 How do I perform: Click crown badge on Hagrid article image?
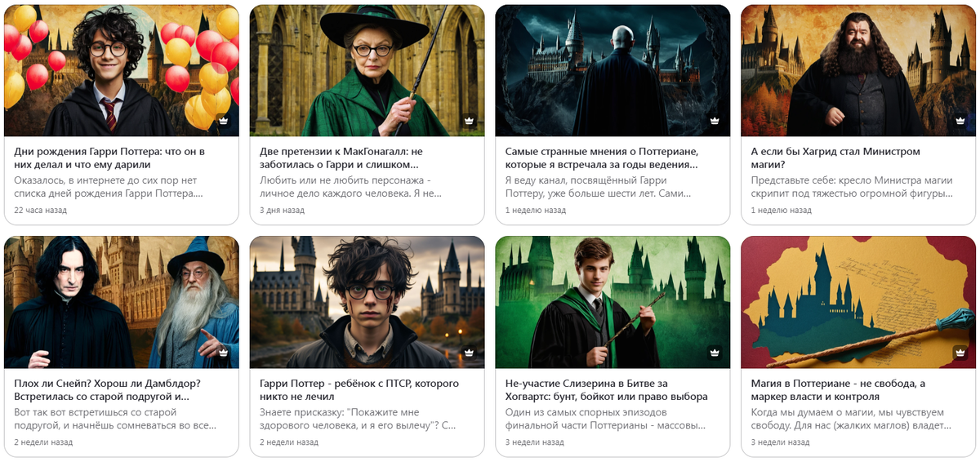[x=960, y=121]
